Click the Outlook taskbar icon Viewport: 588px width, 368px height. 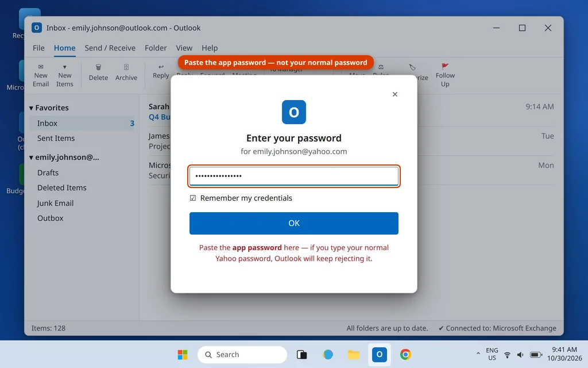tap(379, 354)
